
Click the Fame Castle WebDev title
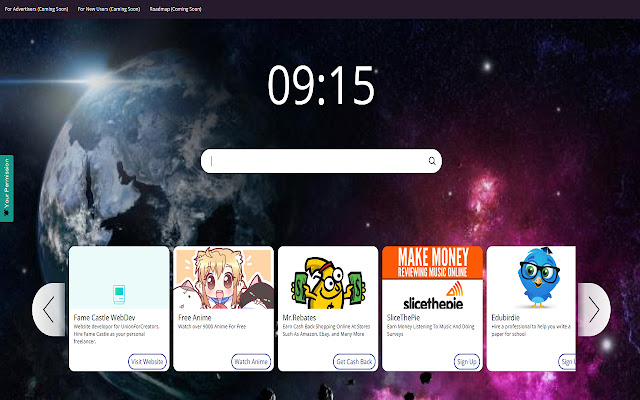[x=104, y=318]
